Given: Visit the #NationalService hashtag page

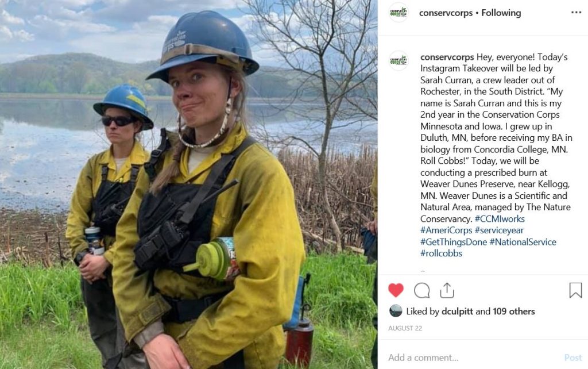Looking at the screenshot, I should click(x=523, y=242).
